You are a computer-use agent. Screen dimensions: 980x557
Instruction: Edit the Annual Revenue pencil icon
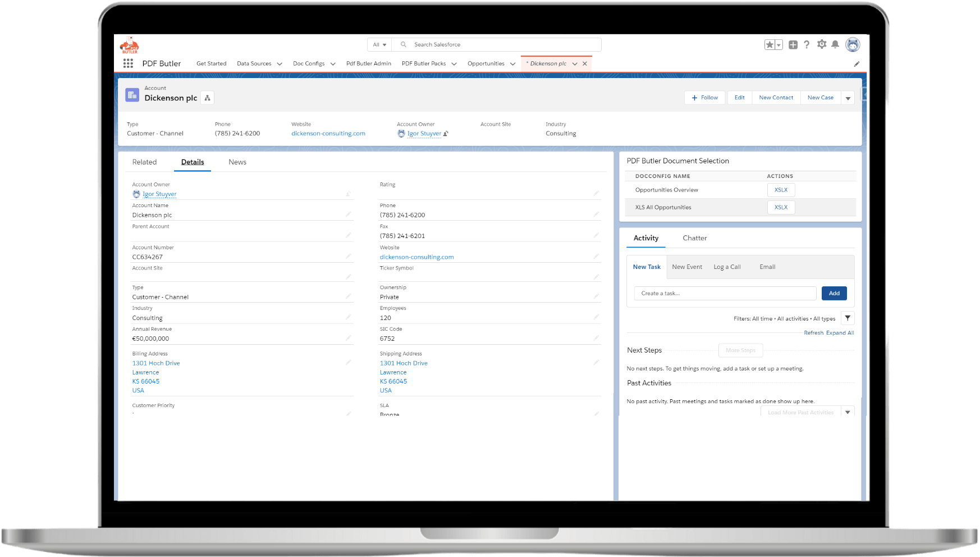[348, 338]
